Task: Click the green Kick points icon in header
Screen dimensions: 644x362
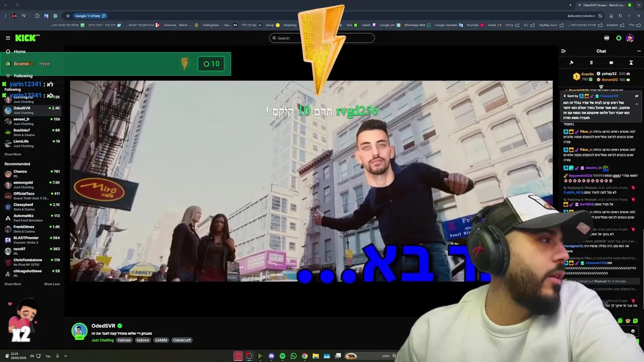Action: click(x=619, y=38)
